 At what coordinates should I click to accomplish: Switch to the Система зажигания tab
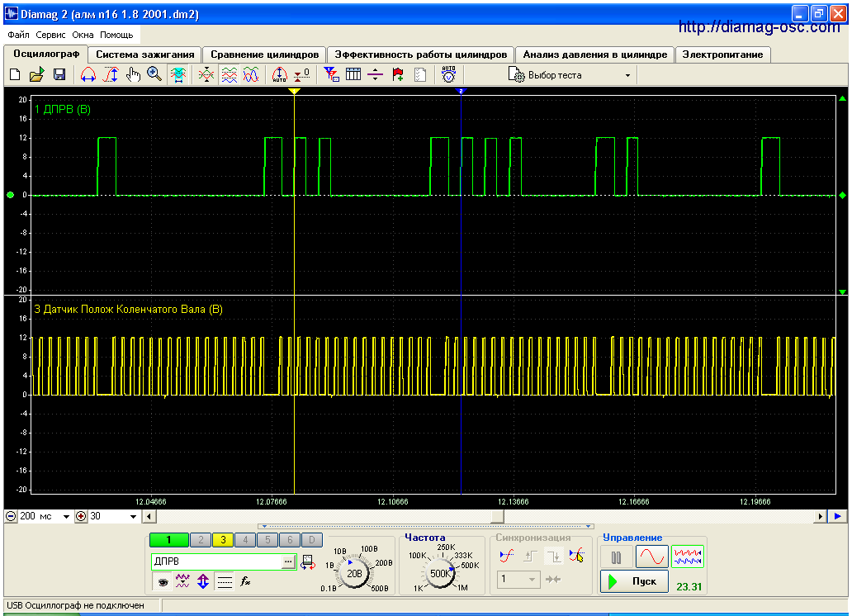[x=145, y=54]
